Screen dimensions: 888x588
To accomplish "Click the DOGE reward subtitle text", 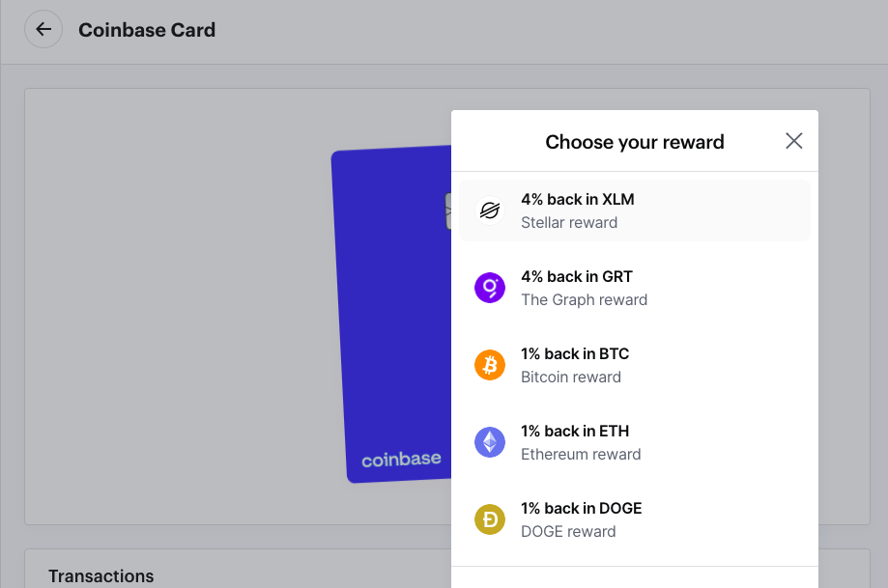I will click(568, 531).
